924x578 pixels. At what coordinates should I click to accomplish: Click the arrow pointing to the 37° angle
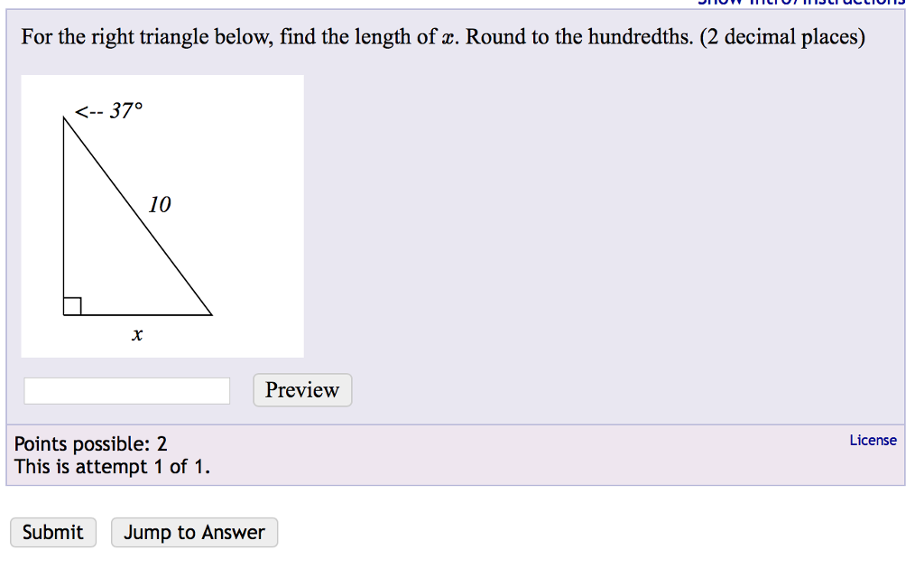pos(88,110)
